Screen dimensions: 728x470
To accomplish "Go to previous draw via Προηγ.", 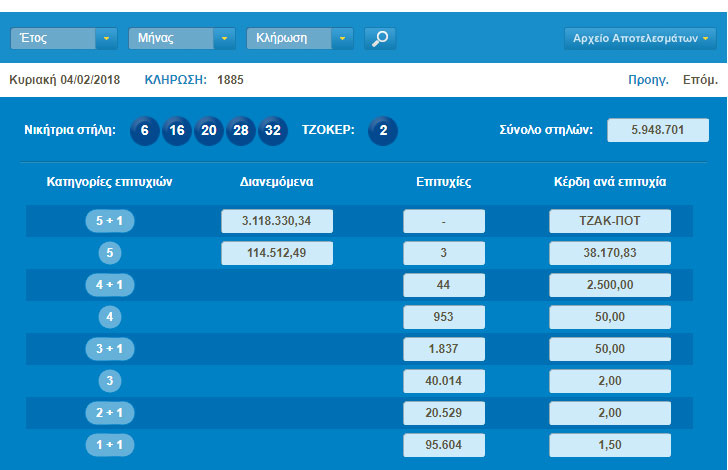I will [x=648, y=79].
